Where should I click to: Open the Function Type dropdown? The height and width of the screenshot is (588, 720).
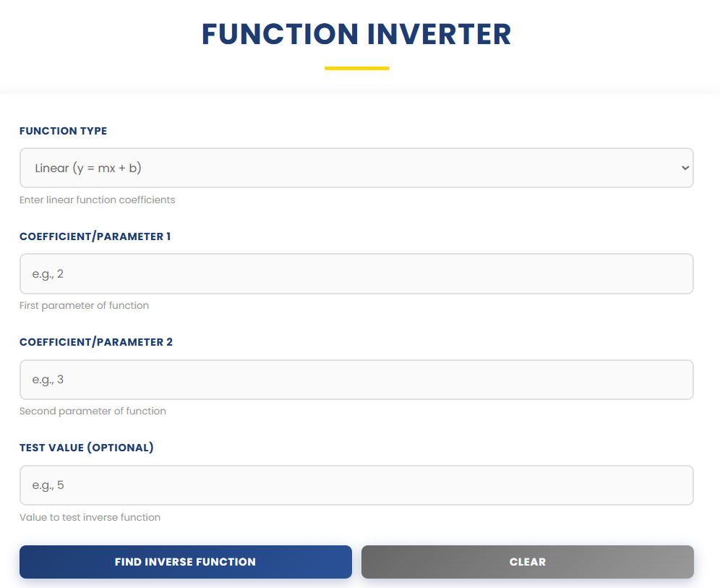click(x=356, y=167)
